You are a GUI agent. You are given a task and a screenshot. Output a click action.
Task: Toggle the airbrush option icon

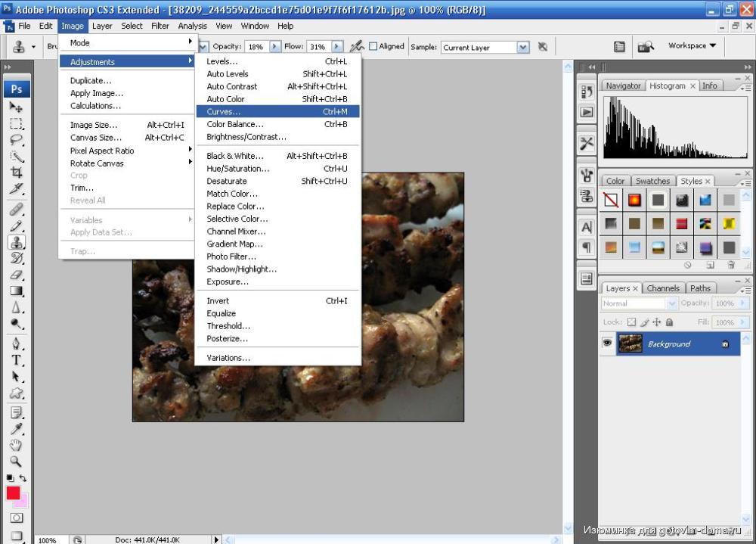coord(356,46)
